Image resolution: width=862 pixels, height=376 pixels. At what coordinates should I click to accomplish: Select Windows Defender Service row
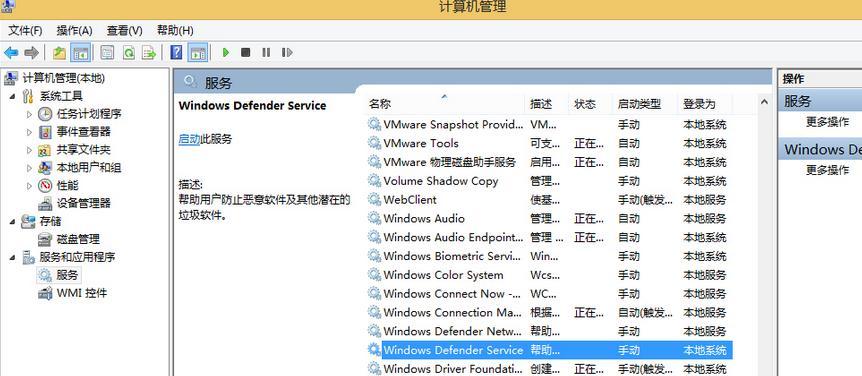[x=549, y=350]
